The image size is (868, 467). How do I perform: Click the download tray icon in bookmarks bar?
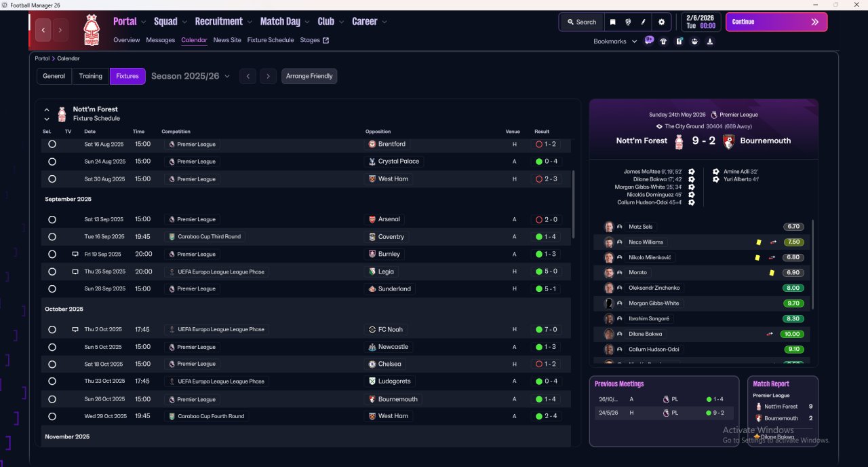click(x=710, y=41)
